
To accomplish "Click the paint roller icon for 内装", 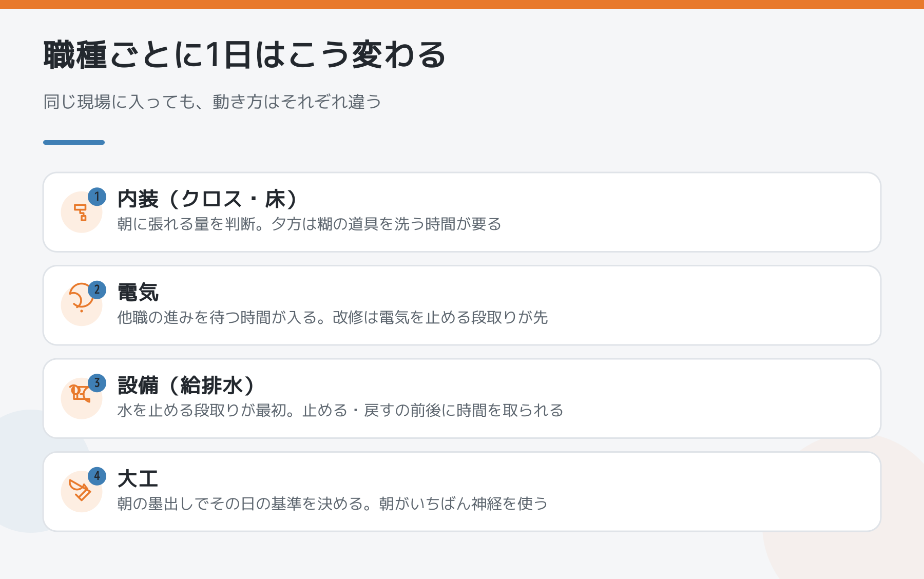I will click(81, 212).
